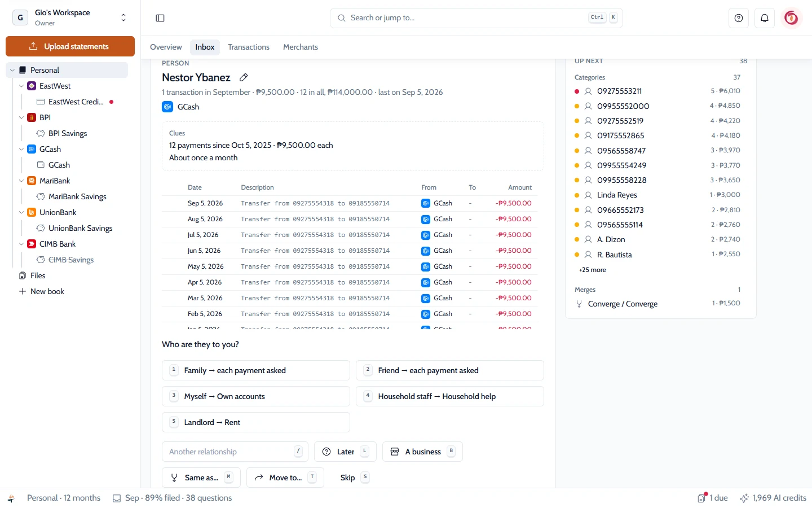The width and height of the screenshot is (812, 508).
Task: Click the Later button
Action: point(345,452)
